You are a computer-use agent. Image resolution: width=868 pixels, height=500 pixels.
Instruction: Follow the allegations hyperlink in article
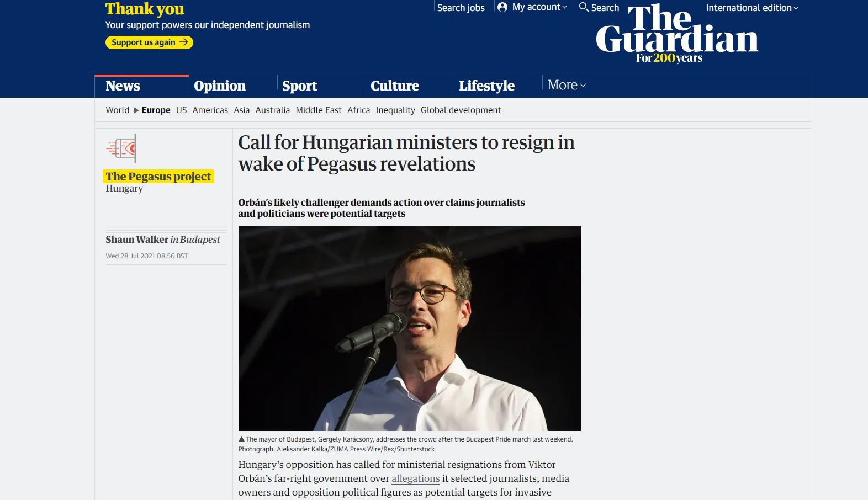415,478
